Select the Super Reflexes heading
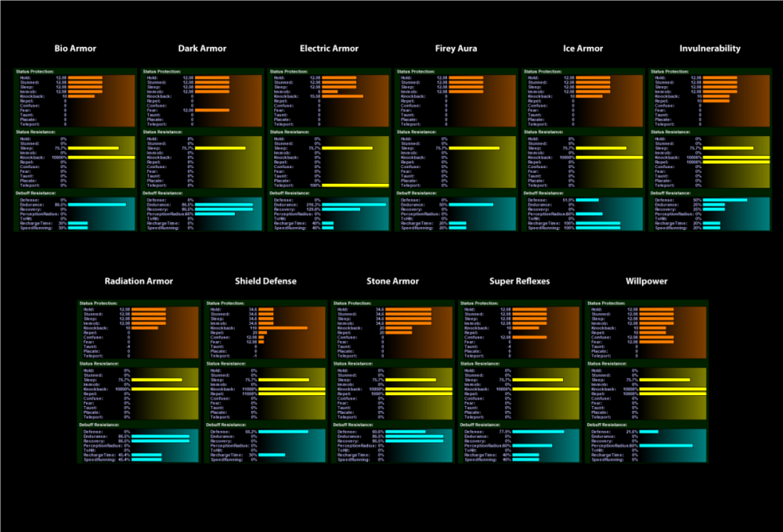783x532 pixels. [519, 282]
